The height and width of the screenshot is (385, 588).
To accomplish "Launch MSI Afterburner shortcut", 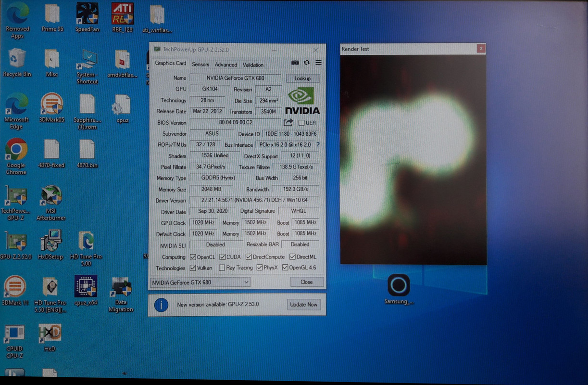I will coord(51,203).
